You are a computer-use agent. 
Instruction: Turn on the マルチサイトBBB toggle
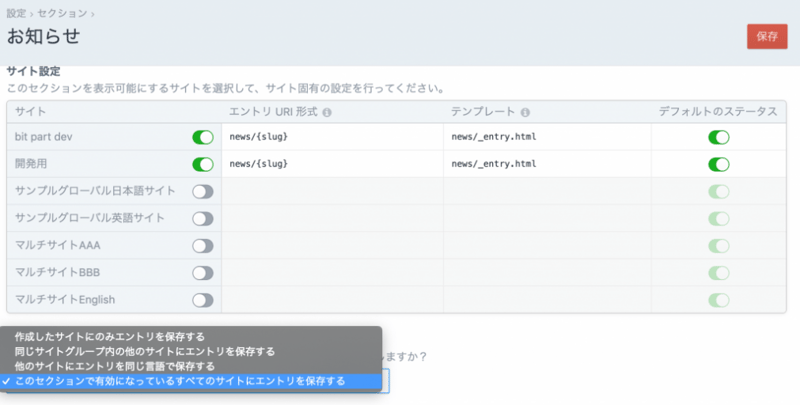(203, 272)
